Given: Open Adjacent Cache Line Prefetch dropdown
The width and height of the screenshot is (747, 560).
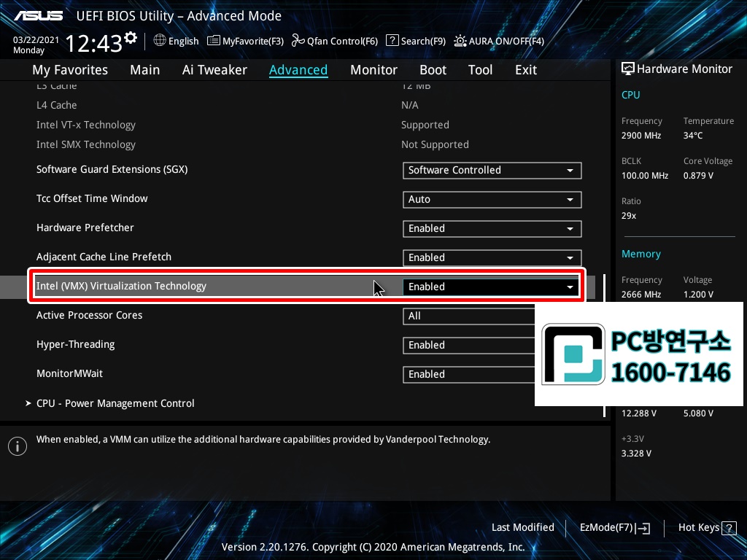Looking at the screenshot, I should coord(492,257).
